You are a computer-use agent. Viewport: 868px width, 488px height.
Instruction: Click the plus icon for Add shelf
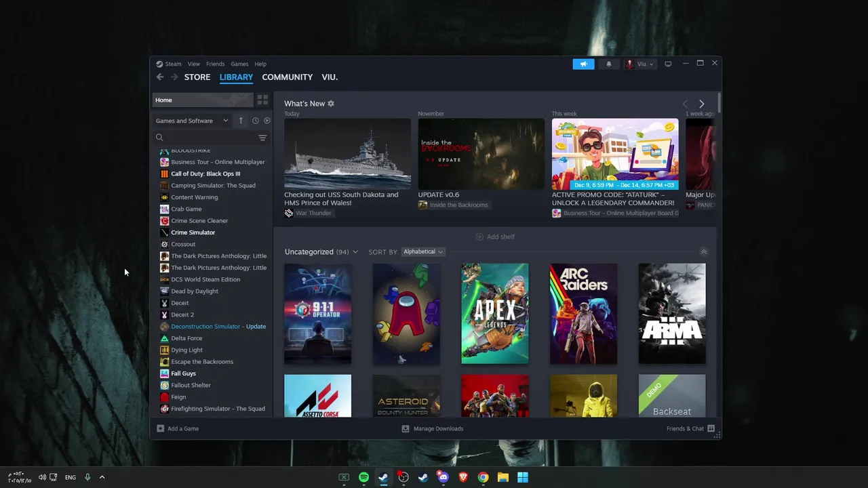click(x=479, y=237)
